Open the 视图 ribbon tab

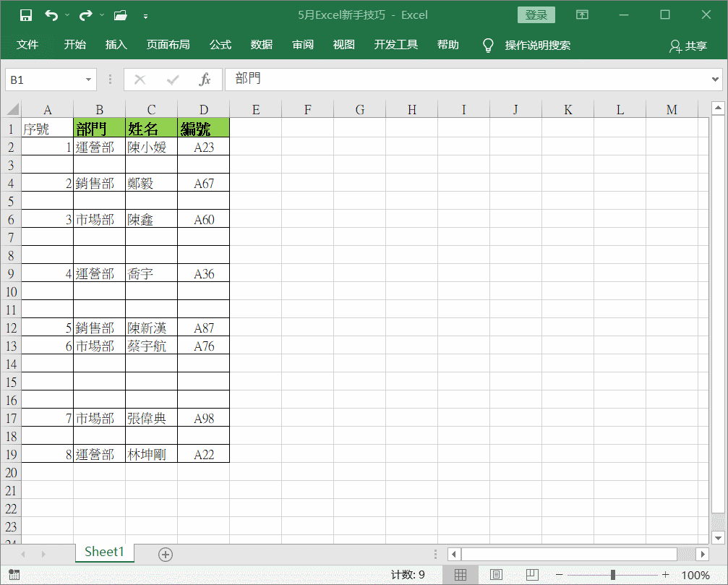[344, 45]
